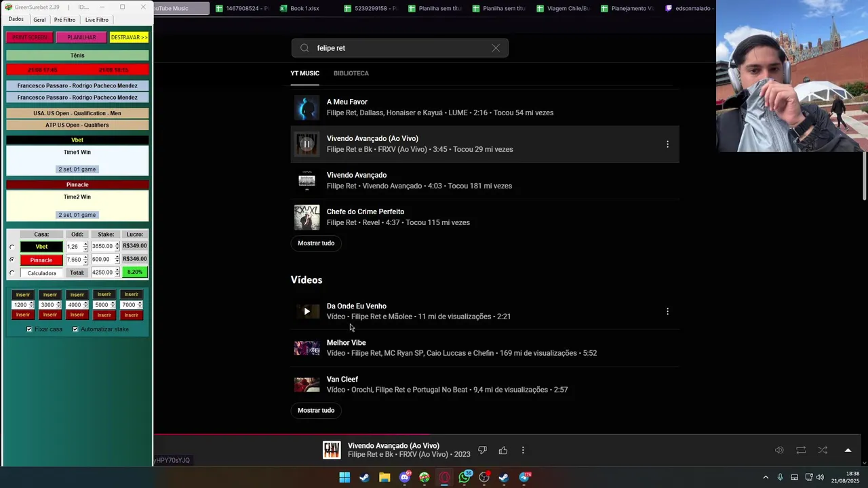Toggle shuffle in the player bar
The height and width of the screenshot is (488, 868).
coord(823,450)
